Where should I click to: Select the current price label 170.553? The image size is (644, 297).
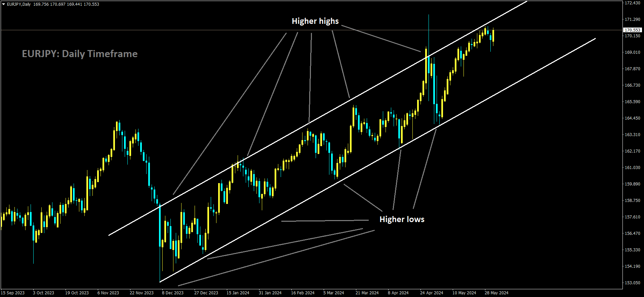632,30
